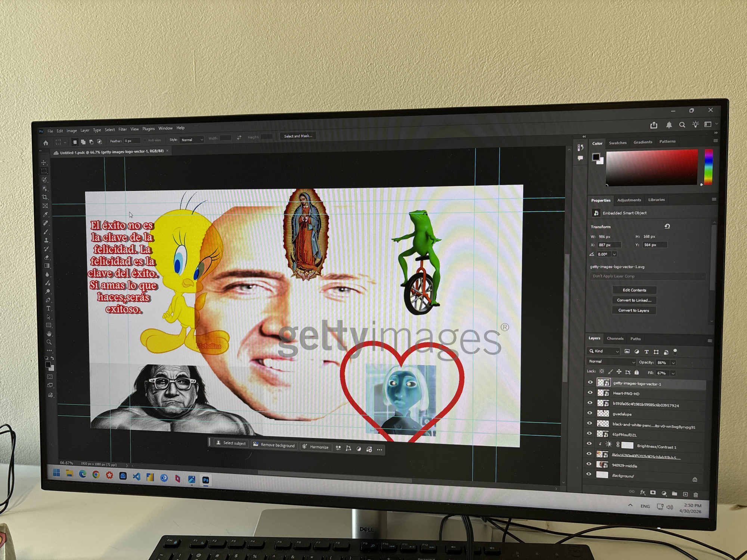Select the Eyedropper tool
The image size is (747, 560).
tap(46, 214)
